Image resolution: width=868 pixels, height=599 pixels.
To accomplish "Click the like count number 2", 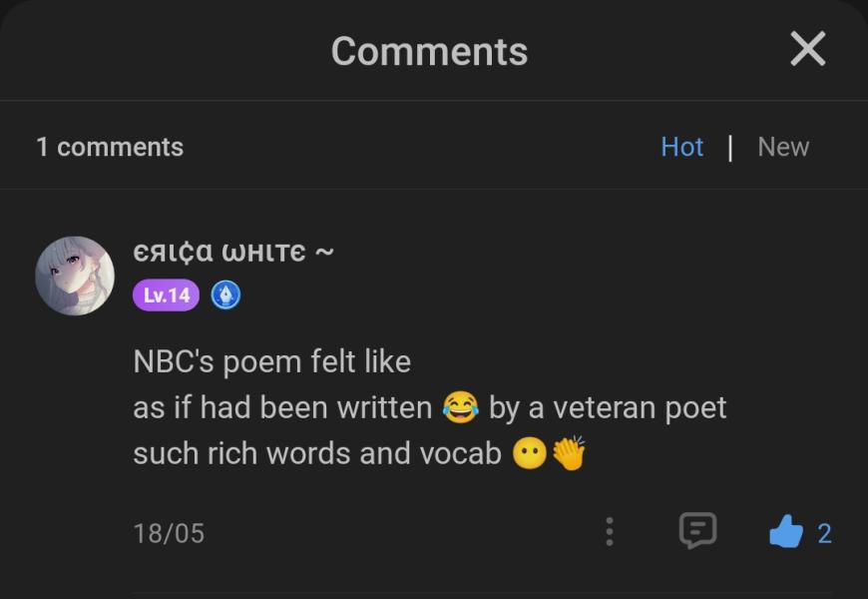I will [x=824, y=533].
